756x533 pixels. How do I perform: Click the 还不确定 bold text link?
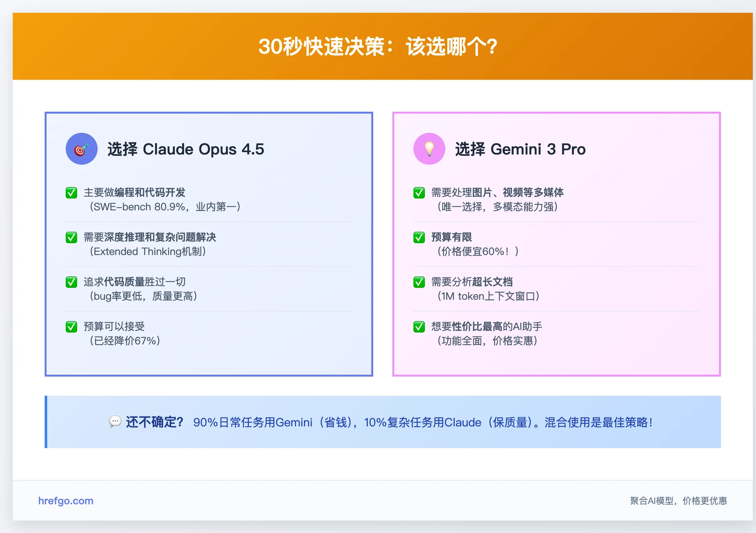tap(155, 422)
